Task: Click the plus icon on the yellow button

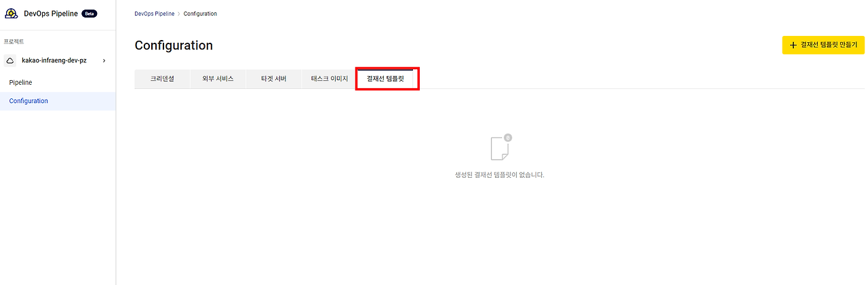Action: tap(793, 45)
